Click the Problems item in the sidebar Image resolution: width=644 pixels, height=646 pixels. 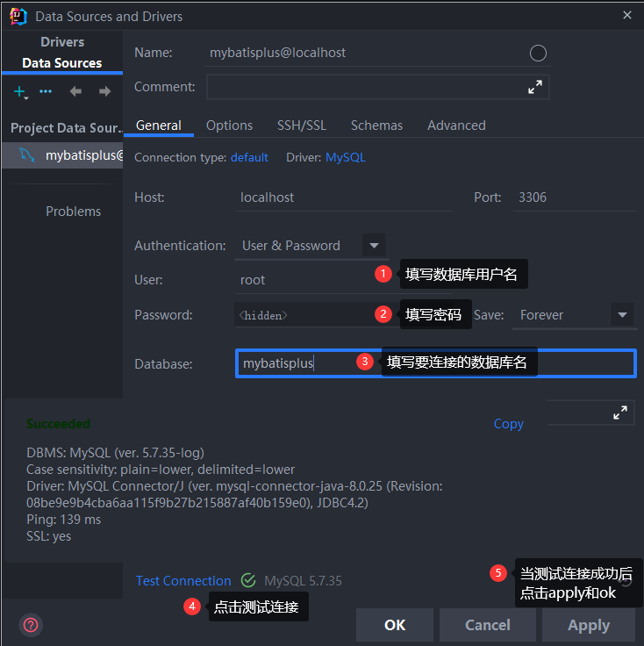pos(73,212)
